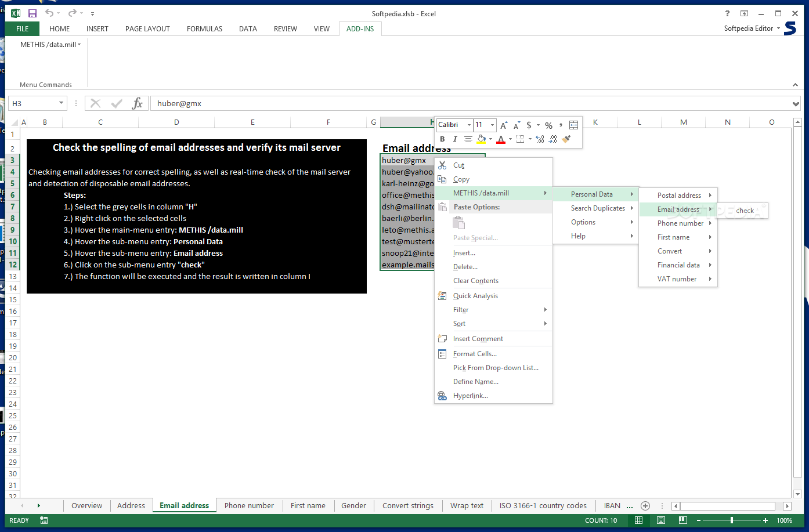The image size is (809, 532).
Task: Center align text via mini toolbar
Action: click(468, 139)
